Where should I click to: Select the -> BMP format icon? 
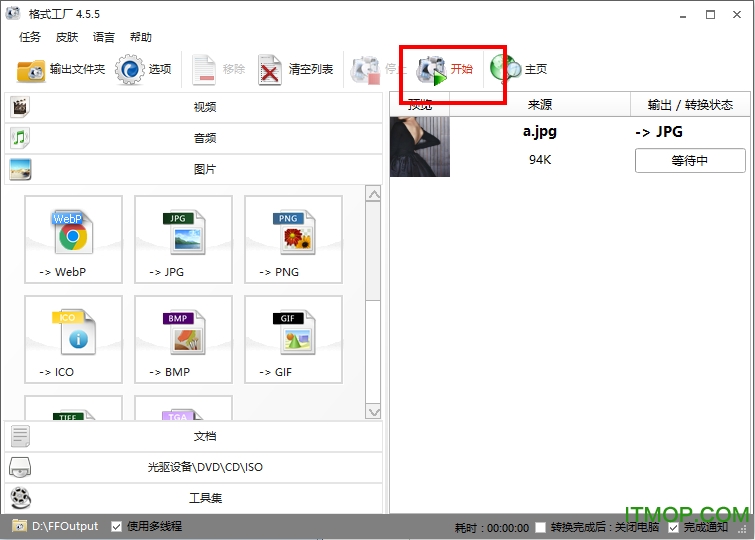(x=183, y=335)
